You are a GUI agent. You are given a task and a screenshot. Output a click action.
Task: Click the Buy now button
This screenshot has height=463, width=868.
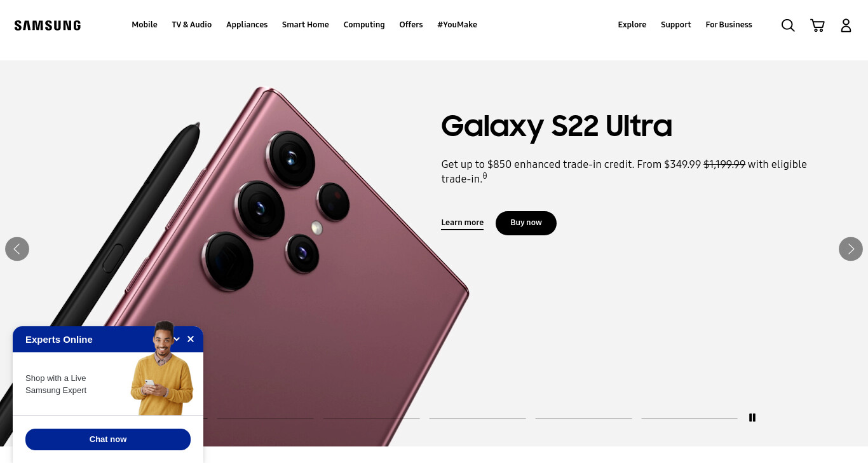tap(526, 223)
